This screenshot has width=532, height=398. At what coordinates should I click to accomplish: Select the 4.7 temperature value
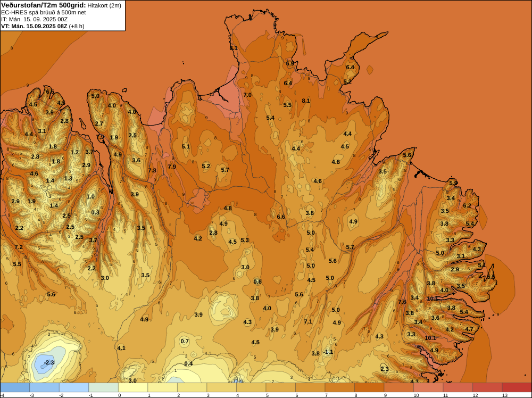point(469,329)
